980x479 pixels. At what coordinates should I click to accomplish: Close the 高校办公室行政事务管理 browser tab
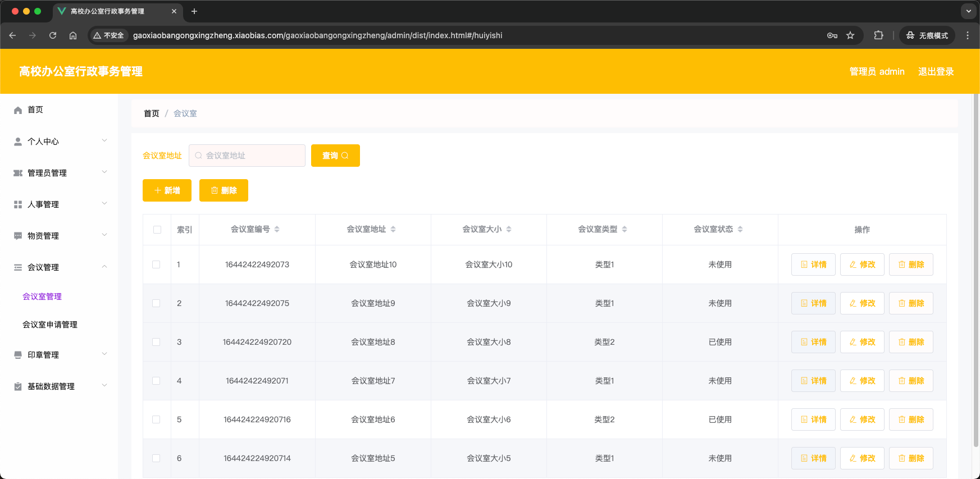pyautogui.click(x=174, y=11)
